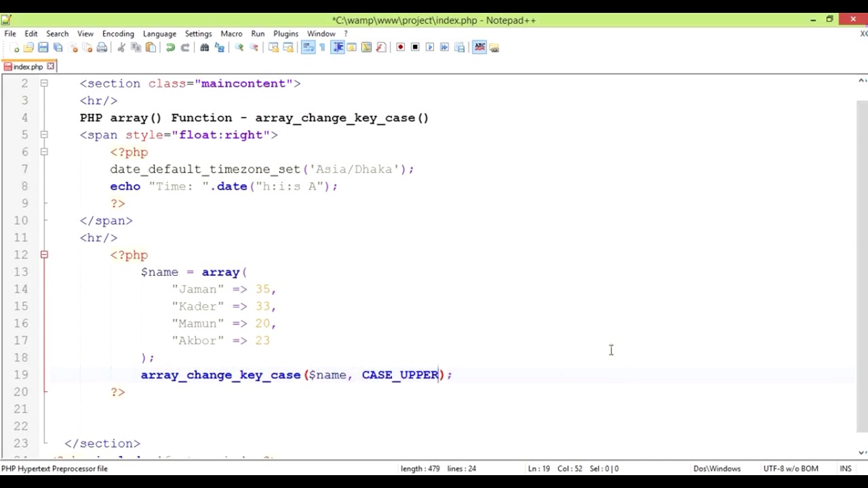Click the Stop Recording macro icon
868x488 pixels.
click(415, 47)
